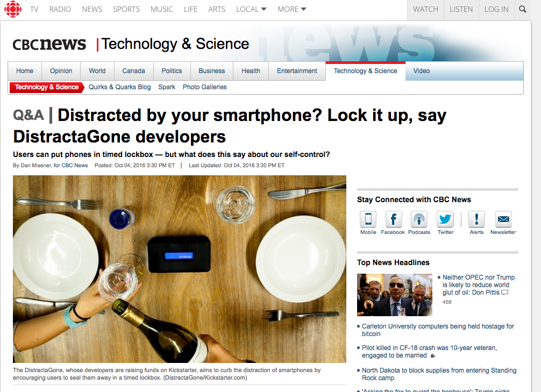The image size is (541, 392).
Task: Click the 'Stay Connected with CBC News' heading
Action: click(x=414, y=199)
